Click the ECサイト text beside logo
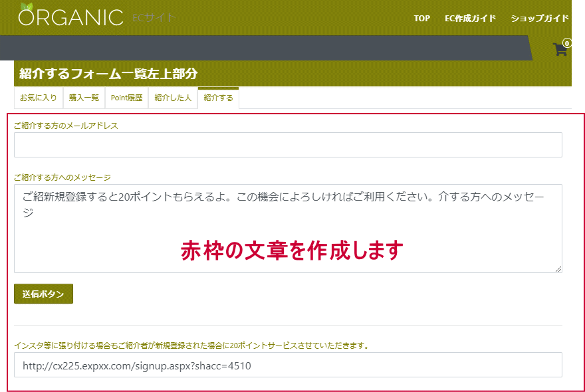Image resolution: width=585 pixels, height=392 pixels. click(x=154, y=17)
